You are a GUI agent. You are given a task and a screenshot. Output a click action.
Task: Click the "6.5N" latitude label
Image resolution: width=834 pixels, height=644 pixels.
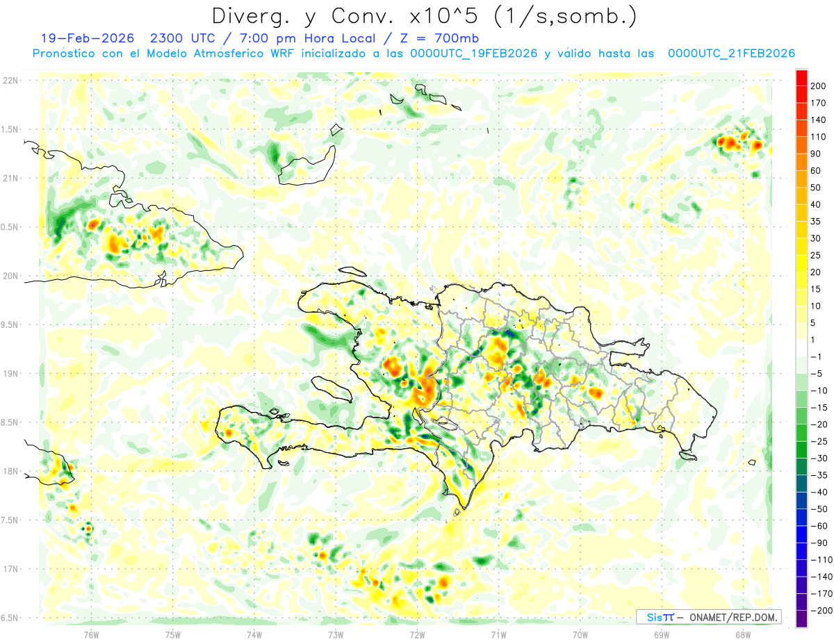pyautogui.click(x=10, y=618)
